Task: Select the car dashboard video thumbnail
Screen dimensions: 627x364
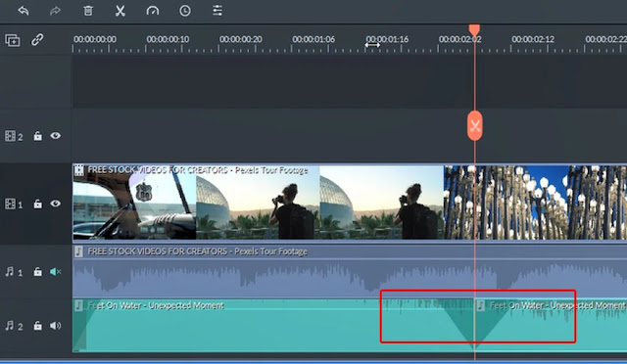Action: click(x=134, y=203)
